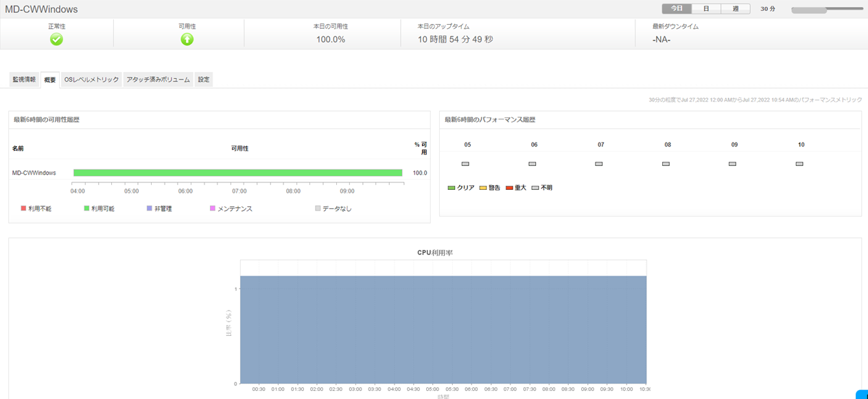Go to the 設定 tab

[204, 80]
